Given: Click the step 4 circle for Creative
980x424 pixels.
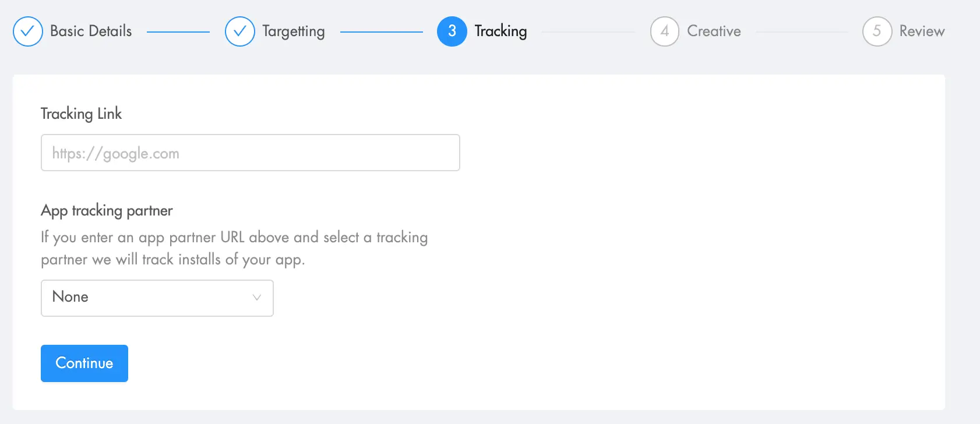Looking at the screenshot, I should (664, 31).
